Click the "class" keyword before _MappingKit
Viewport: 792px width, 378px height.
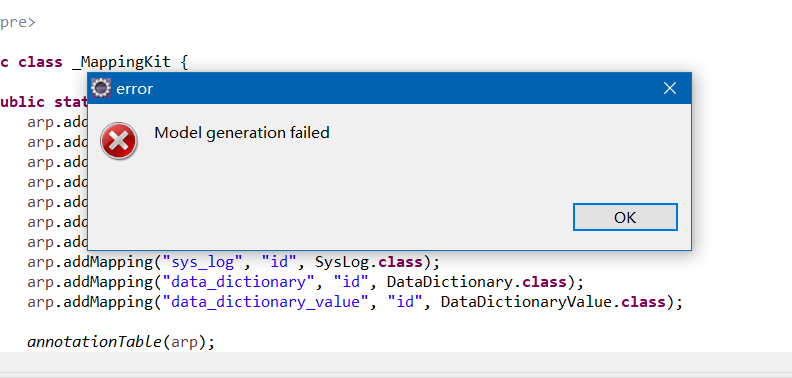pos(40,63)
